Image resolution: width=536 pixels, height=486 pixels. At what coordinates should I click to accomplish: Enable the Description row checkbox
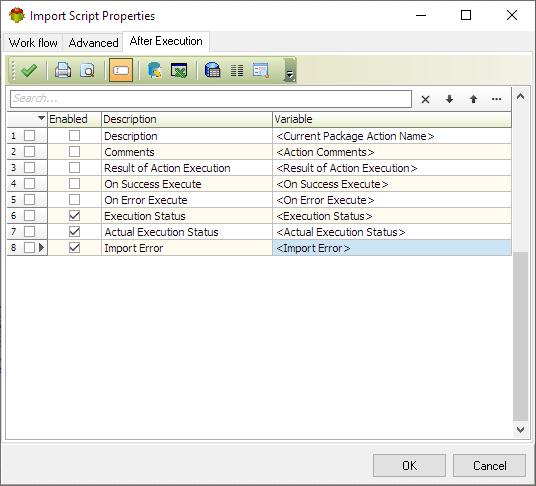pyautogui.click(x=75, y=136)
